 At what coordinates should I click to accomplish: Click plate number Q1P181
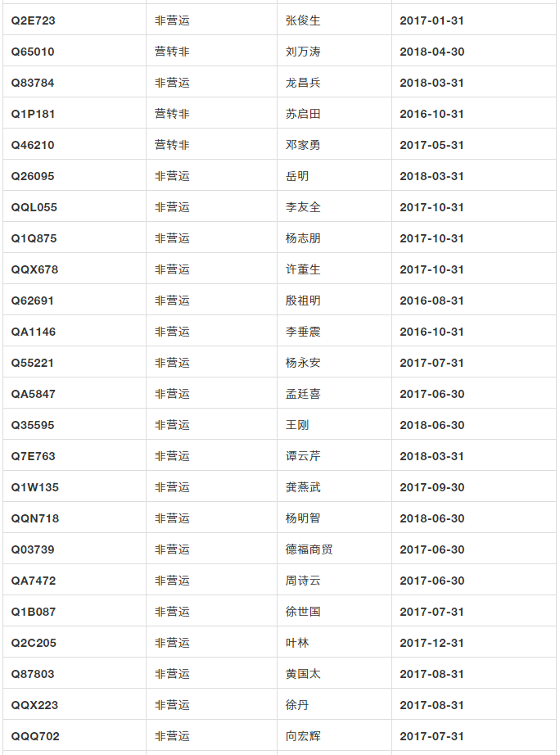[x=34, y=114]
